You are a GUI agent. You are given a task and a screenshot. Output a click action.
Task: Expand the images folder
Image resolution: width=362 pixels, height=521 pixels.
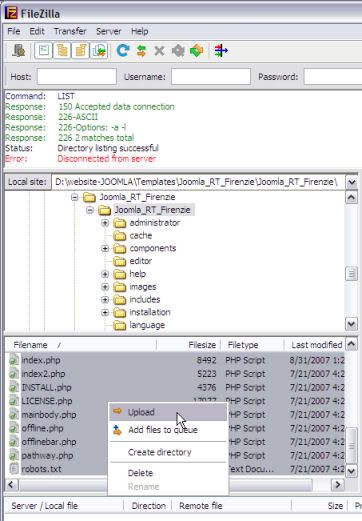coord(105,287)
